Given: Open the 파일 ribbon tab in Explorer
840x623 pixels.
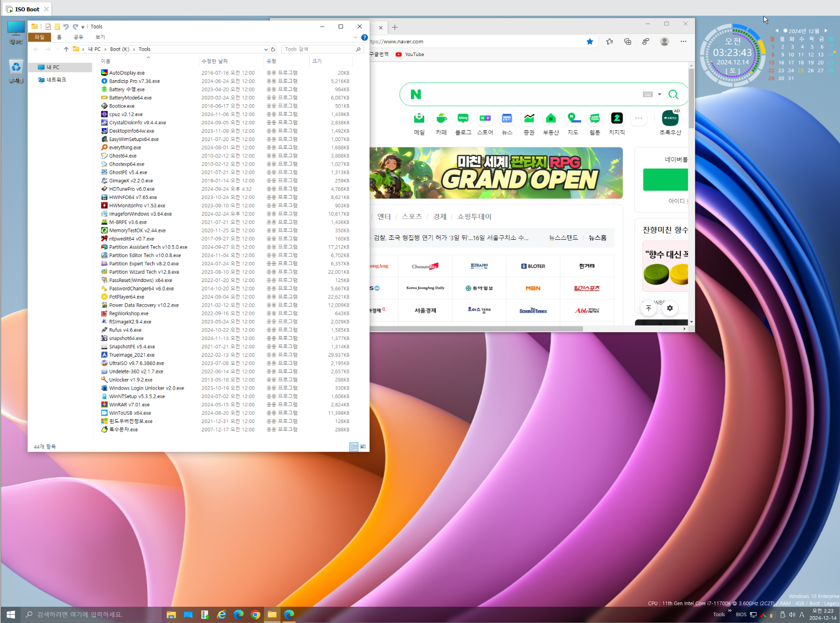Looking at the screenshot, I should click(39, 37).
